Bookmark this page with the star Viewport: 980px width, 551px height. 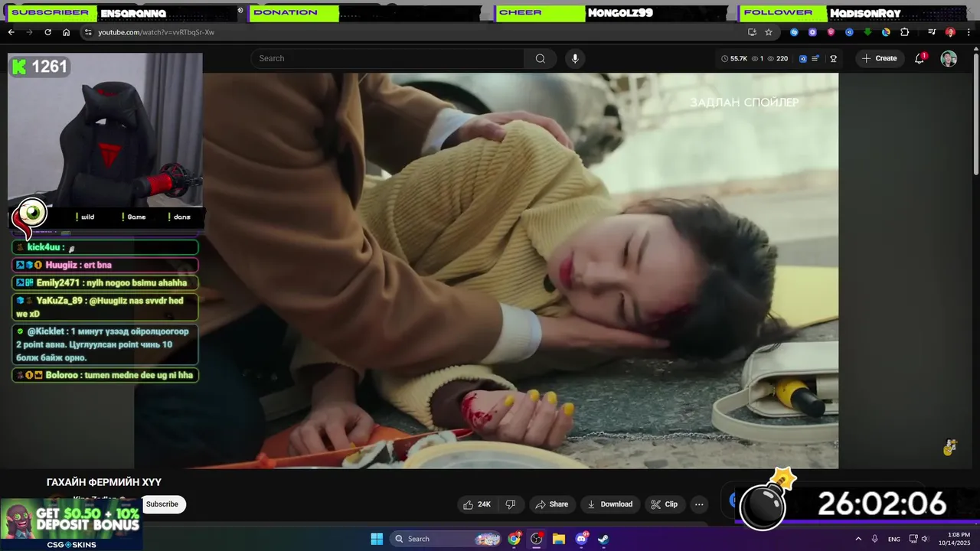[x=769, y=32]
